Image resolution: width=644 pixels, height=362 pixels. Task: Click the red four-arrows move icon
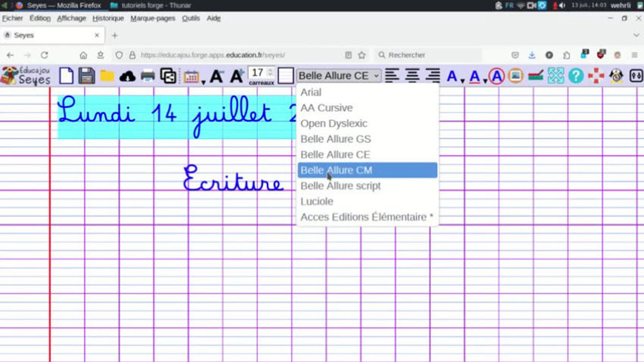[x=596, y=76]
